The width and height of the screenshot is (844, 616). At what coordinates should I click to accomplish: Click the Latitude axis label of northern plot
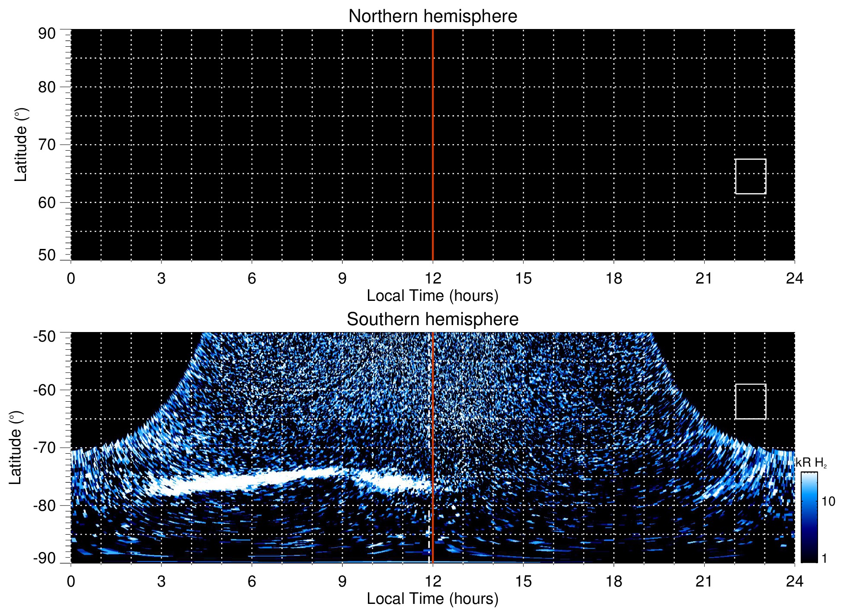(x=21, y=145)
